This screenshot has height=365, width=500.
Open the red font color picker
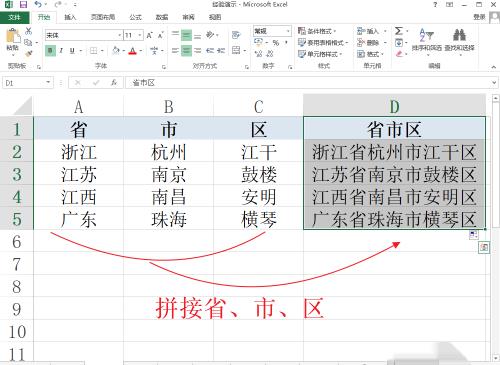point(133,51)
